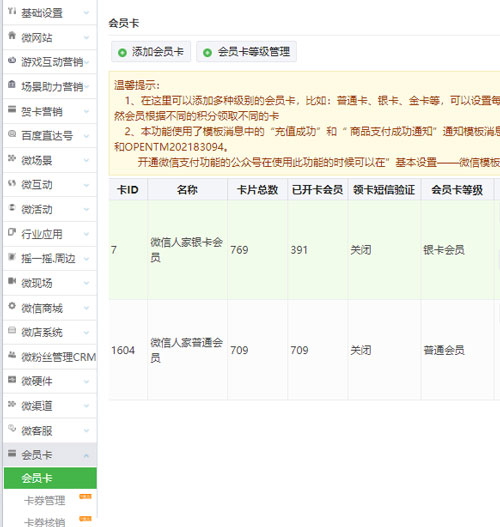500x527 pixels.
Task: Click the 会员卡 page title
Action: [124, 23]
